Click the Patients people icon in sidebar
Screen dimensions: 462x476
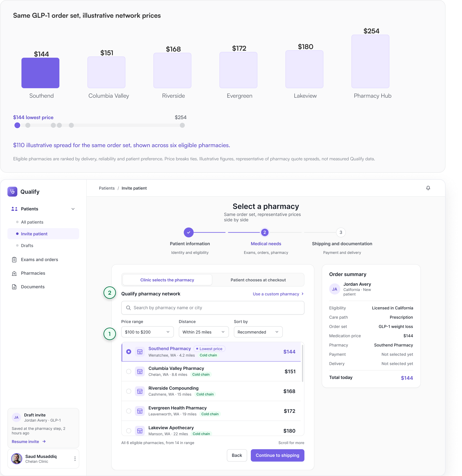pyautogui.click(x=14, y=209)
